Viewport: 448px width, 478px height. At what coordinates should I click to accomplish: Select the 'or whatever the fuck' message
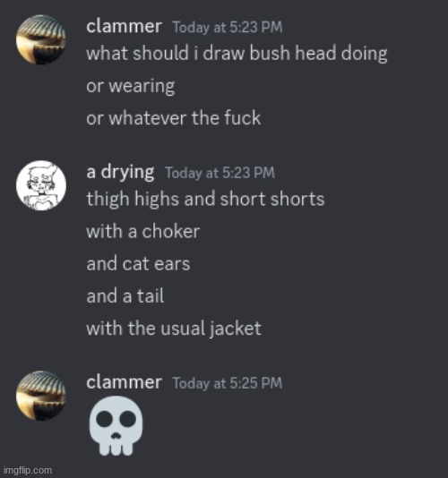174,118
